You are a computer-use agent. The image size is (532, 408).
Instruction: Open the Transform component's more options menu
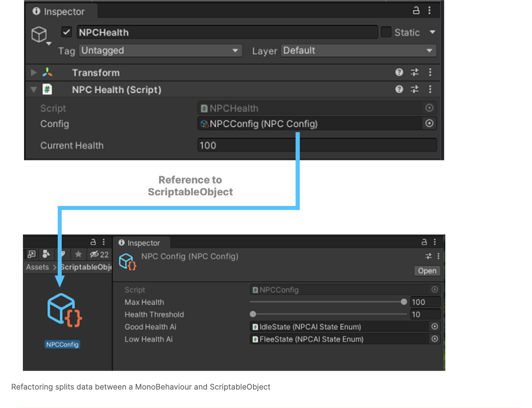tap(430, 72)
